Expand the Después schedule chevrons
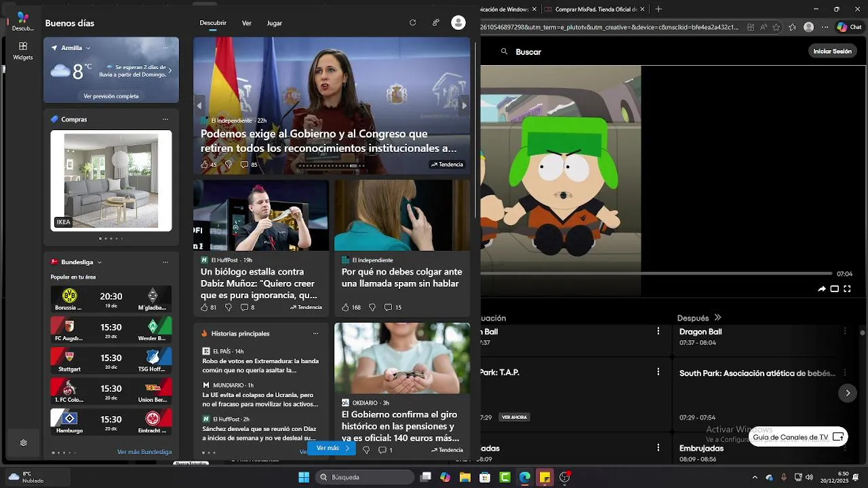This screenshot has height=488, width=868. [x=717, y=317]
